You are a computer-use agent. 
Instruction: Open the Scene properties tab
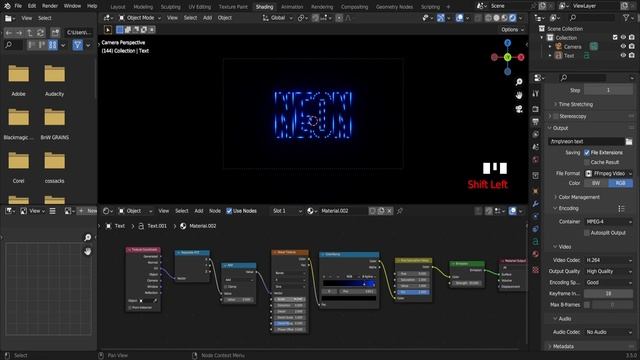click(536, 147)
